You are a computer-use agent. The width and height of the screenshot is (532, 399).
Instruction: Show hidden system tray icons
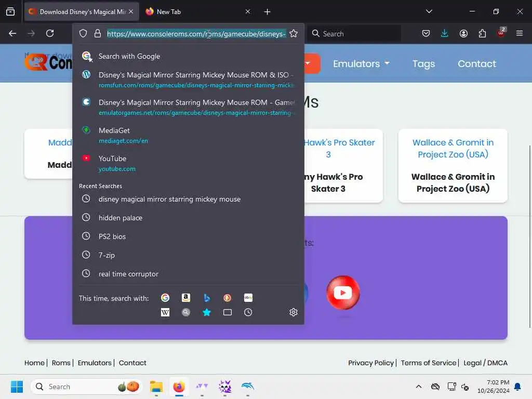tap(419, 387)
